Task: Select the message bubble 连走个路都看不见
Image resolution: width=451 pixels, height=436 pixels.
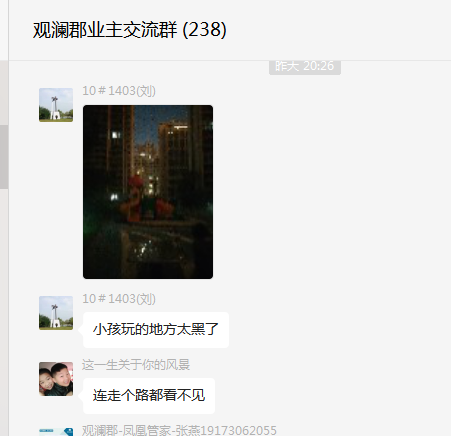Action: pyautogui.click(x=149, y=396)
